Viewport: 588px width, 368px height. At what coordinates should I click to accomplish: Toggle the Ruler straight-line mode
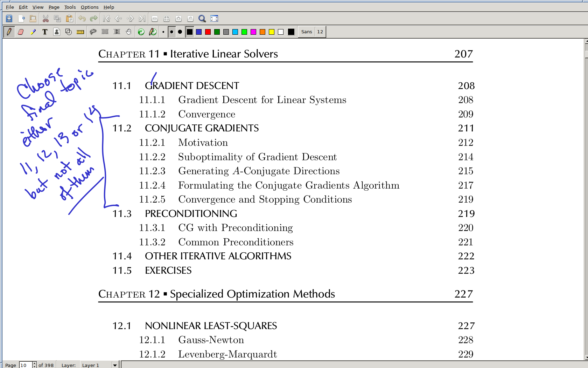tap(80, 32)
